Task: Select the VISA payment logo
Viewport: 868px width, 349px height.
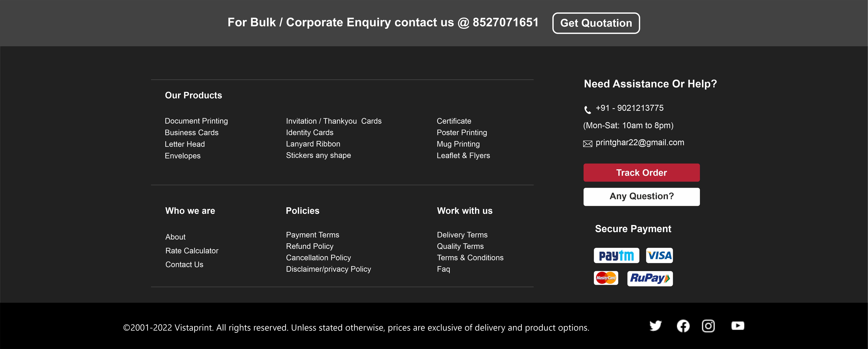Action: pos(659,256)
